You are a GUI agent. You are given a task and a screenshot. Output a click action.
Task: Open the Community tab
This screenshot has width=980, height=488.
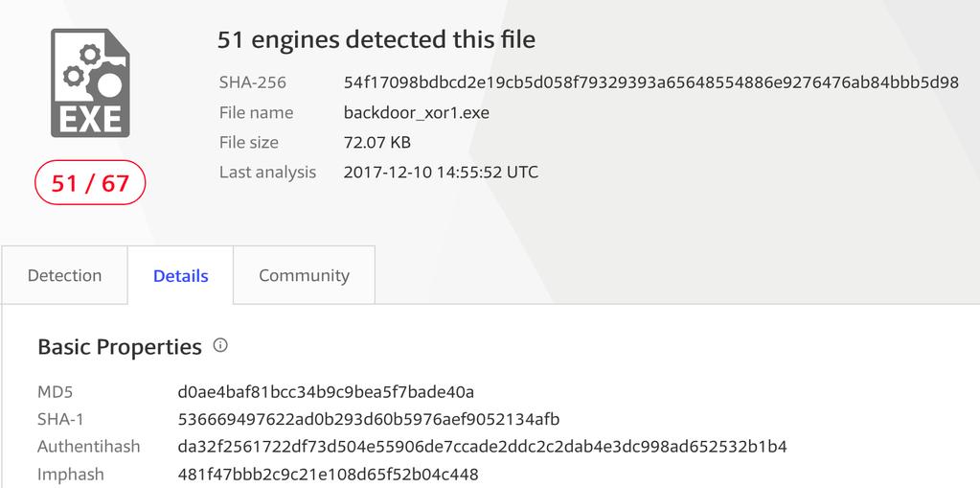click(x=305, y=275)
